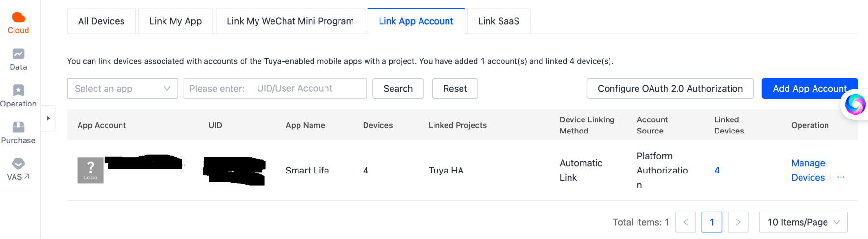868x239 pixels.
Task: Click the Manage Devices link
Action: tap(808, 171)
